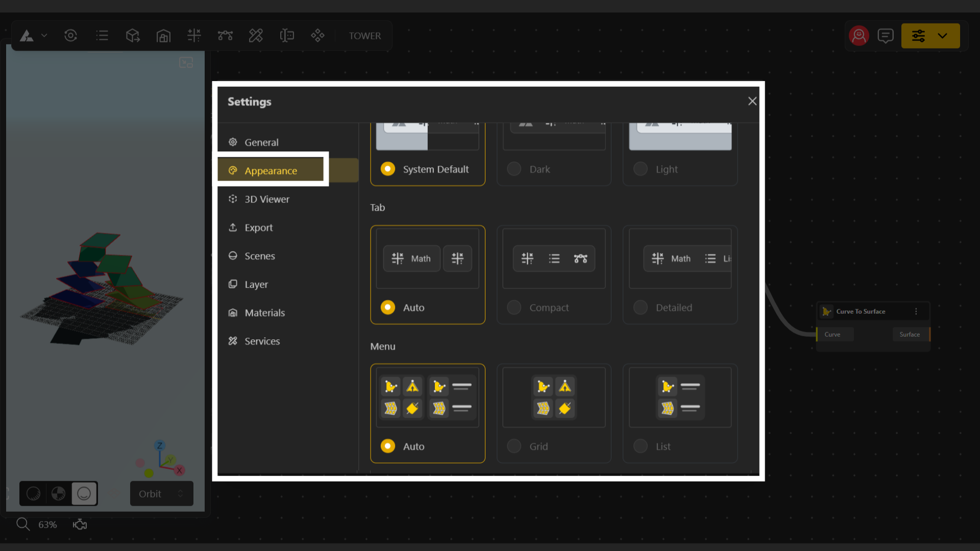Click the engine icon beside zoom percent

[x=80, y=524]
